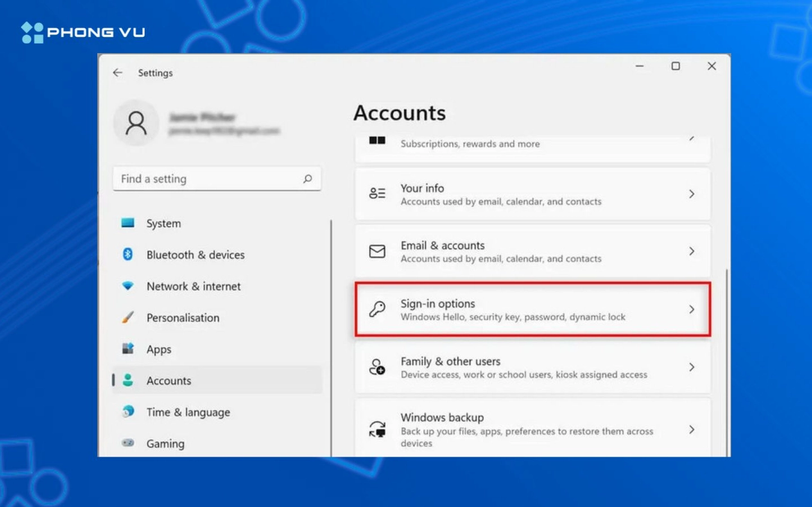Click the search magnifier in Find a setting
Image resolution: width=812 pixels, height=507 pixels.
(307, 179)
